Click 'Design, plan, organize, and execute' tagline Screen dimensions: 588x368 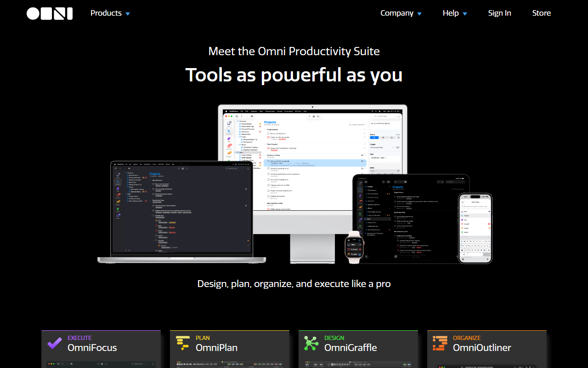(x=294, y=283)
